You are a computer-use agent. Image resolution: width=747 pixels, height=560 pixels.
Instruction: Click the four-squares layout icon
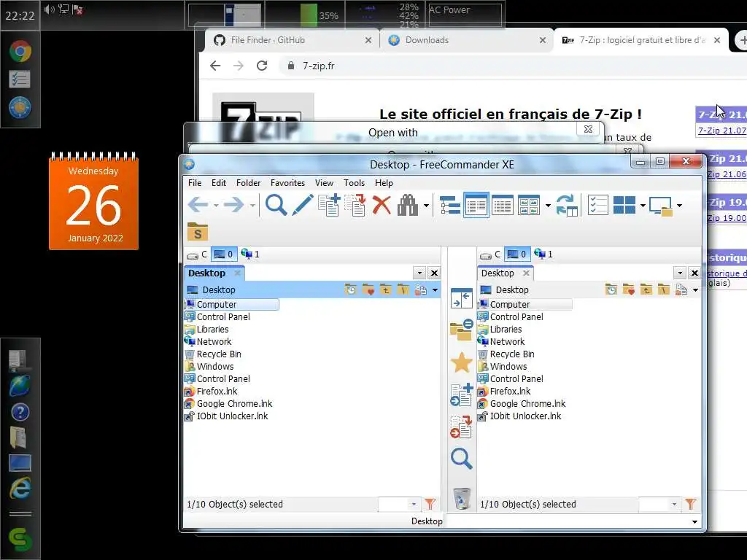(x=624, y=205)
